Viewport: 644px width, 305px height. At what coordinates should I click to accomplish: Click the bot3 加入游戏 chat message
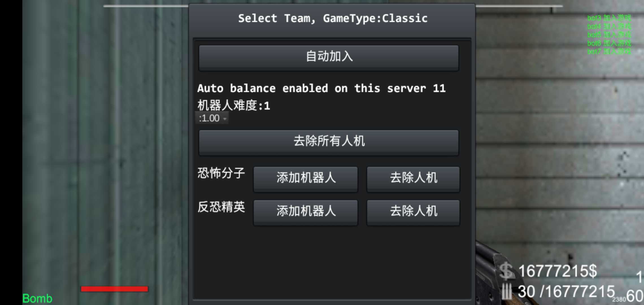coord(609,18)
